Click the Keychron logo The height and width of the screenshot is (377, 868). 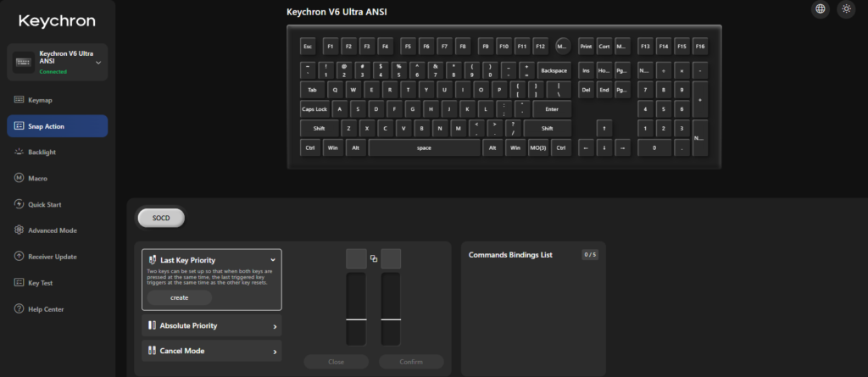(57, 21)
